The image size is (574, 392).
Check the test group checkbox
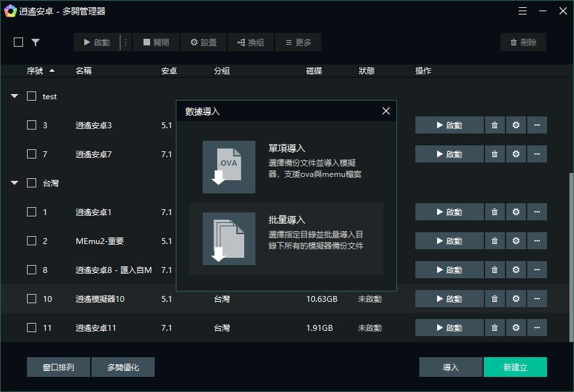(x=31, y=96)
